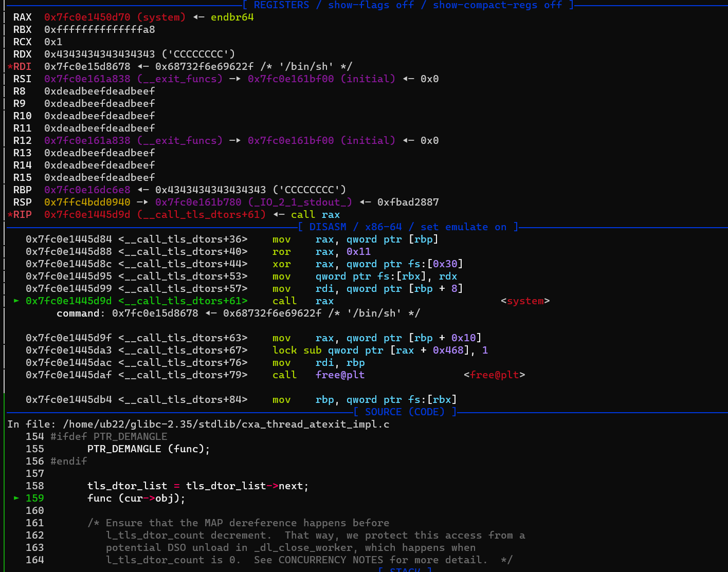Select the RDX value 0x4343434343434343
728x572 pixels.
point(99,54)
